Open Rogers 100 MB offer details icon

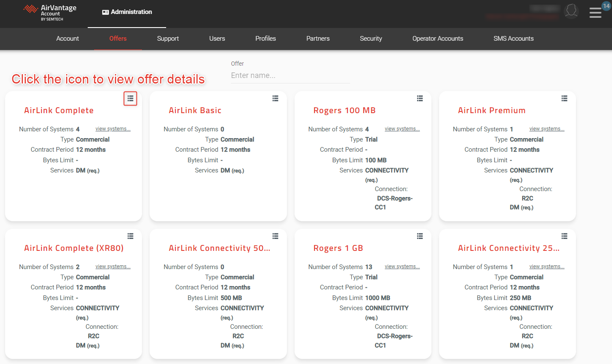pyautogui.click(x=420, y=98)
